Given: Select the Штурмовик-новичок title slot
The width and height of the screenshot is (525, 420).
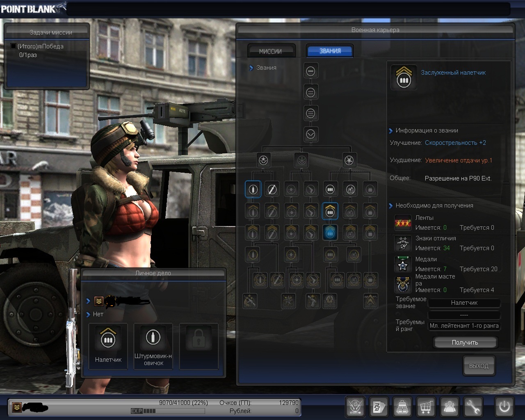Looking at the screenshot, I should 153,346.
